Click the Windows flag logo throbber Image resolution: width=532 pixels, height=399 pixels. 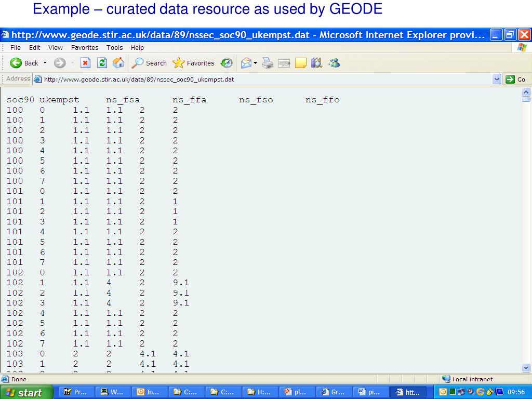(522, 47)
